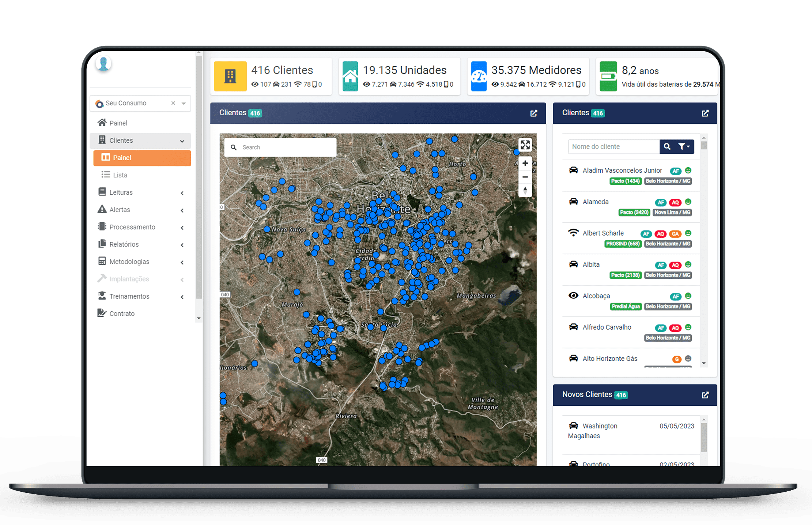
Task: Open the Washington Magalhaes new client
Action: tap(631, 435)
